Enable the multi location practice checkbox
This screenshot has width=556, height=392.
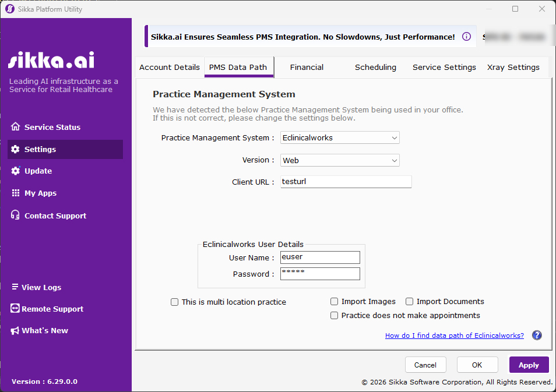pyautogui.click(x=174, y=302)
